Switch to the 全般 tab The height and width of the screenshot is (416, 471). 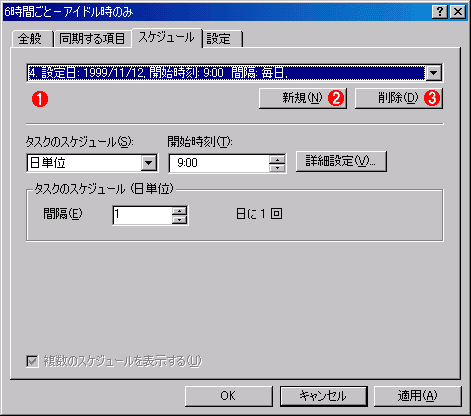click(x=30, y=39)
